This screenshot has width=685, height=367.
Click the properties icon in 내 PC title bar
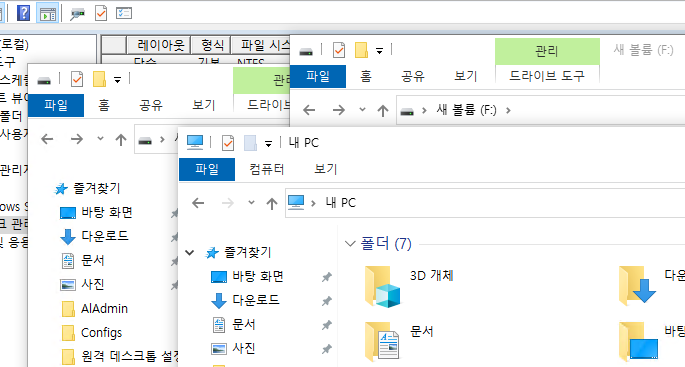coord(228,143)
